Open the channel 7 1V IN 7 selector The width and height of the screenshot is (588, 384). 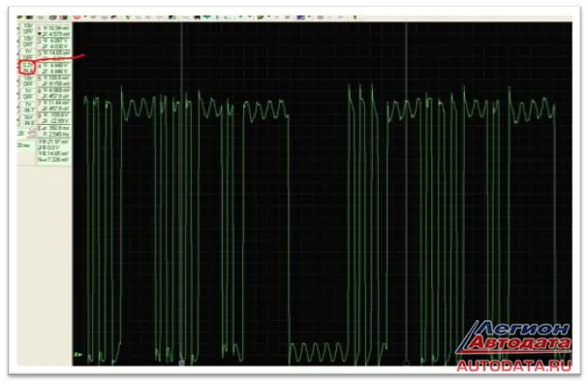[x=28, y=107]
